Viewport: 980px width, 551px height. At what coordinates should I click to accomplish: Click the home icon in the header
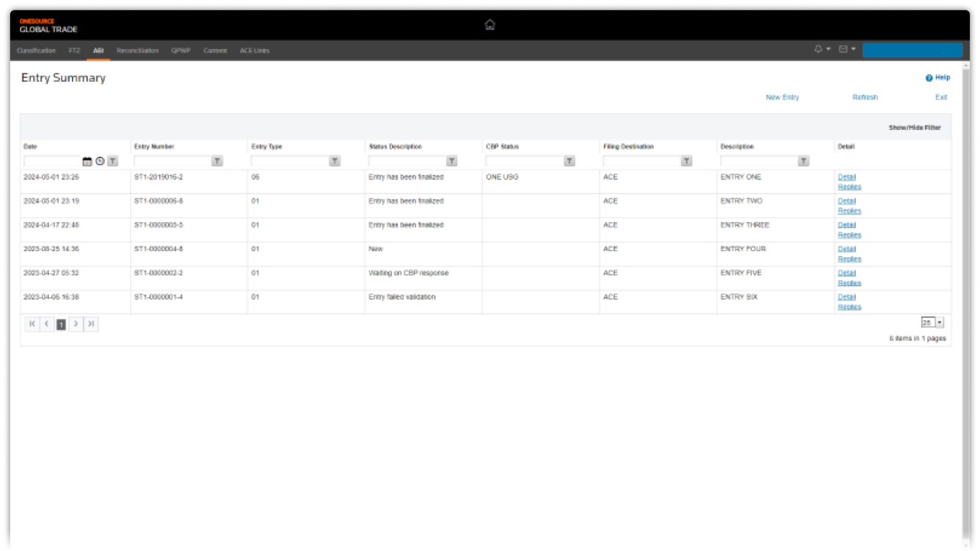(x=490, y=24)
